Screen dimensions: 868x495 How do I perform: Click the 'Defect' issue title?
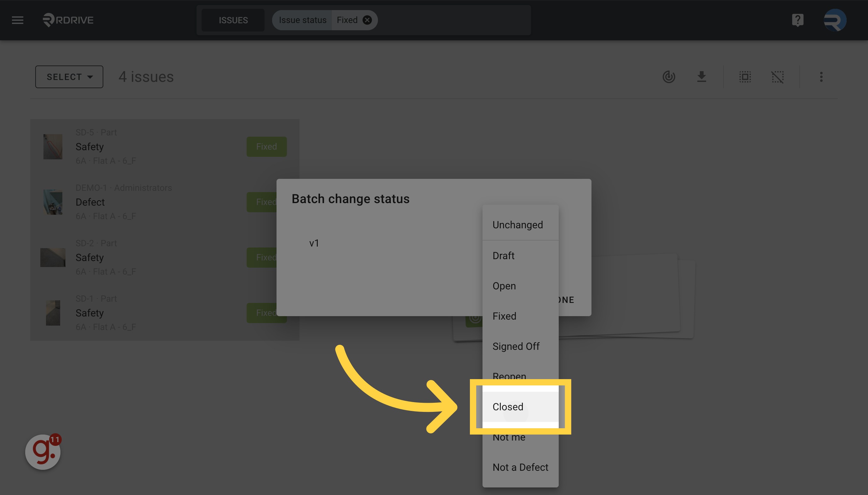pyautogui.click(x=90, y=202)
